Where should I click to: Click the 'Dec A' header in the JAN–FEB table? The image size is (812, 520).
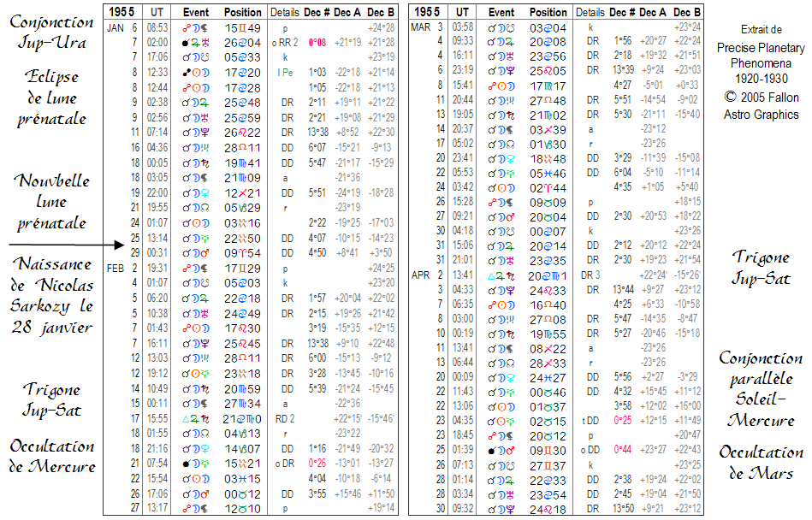(347, 13)
